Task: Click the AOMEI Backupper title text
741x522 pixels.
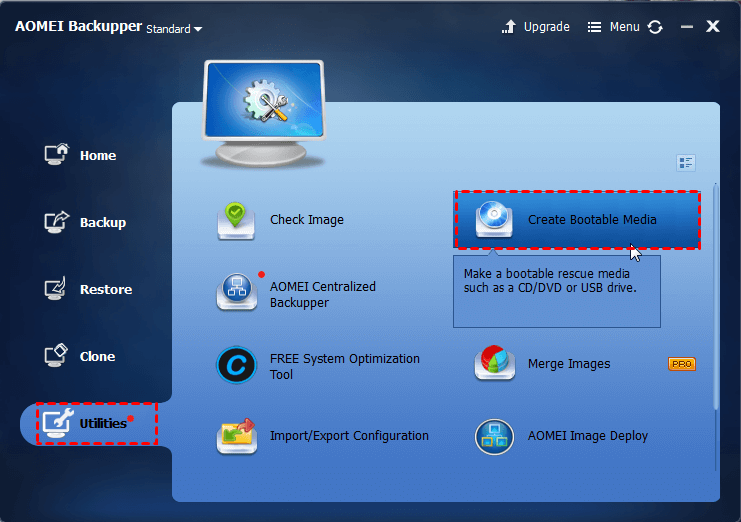Action: (78, 26)
